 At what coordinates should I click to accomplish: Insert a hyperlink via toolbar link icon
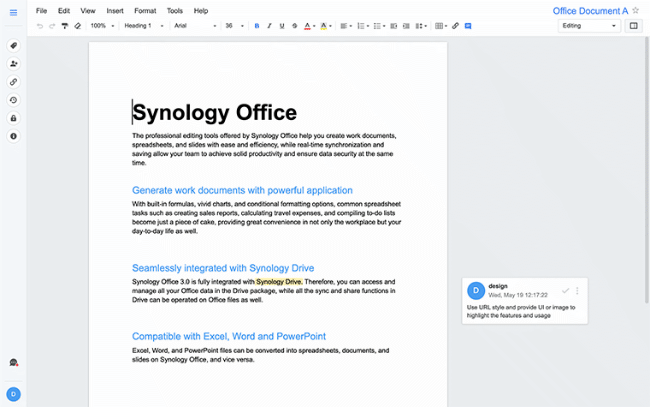coord(455,26)
